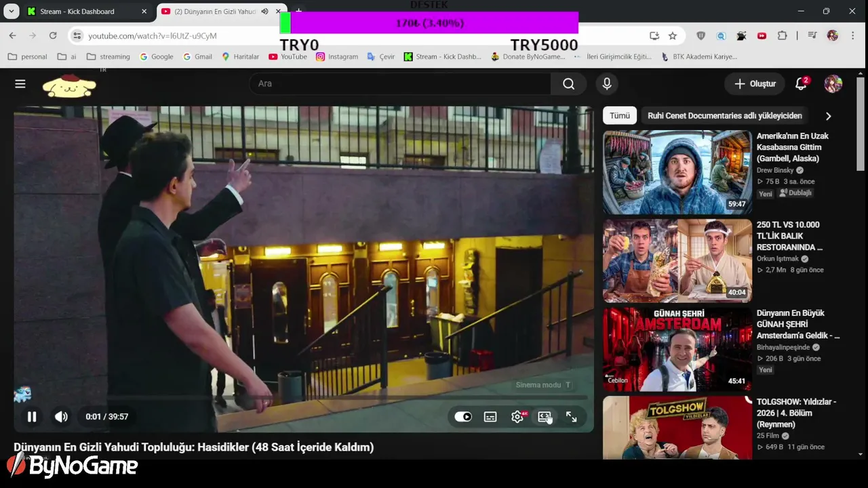Image resolution: width=868 pixels, height=488 pixels.
Task: Open the Amsterdam video thumbnail
Action: click(x=677, y=350)
